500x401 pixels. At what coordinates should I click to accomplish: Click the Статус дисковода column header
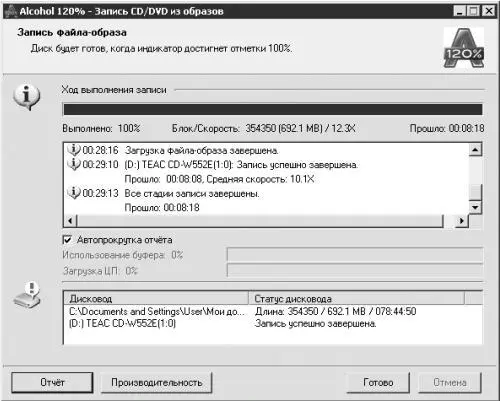[x=356, y=298]
